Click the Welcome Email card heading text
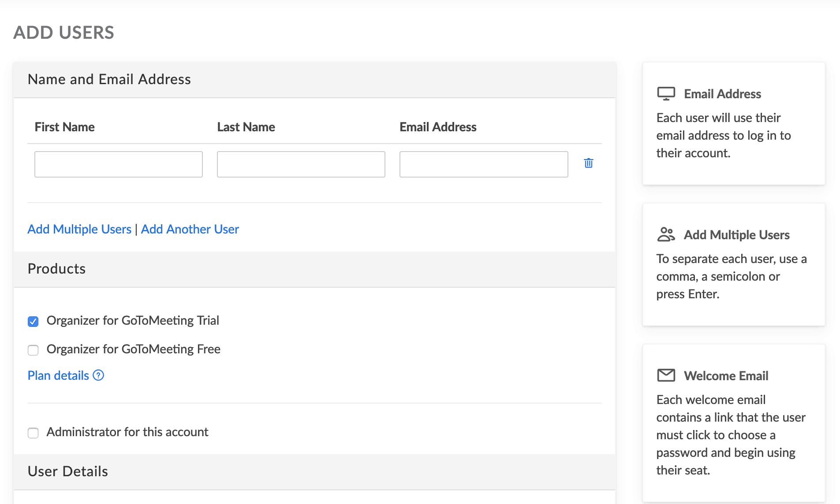Screen dimensions: 840x504 coord(726,376)
